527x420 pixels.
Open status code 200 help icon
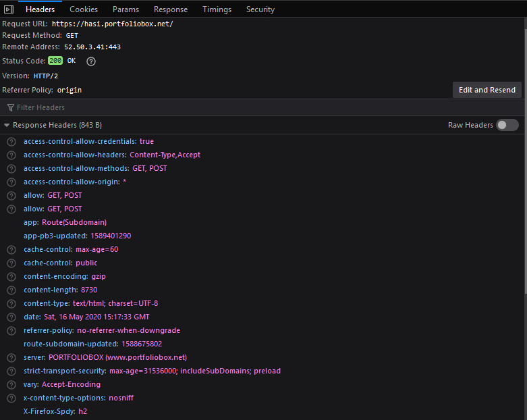pyautogui.click(x=91, y=61)
